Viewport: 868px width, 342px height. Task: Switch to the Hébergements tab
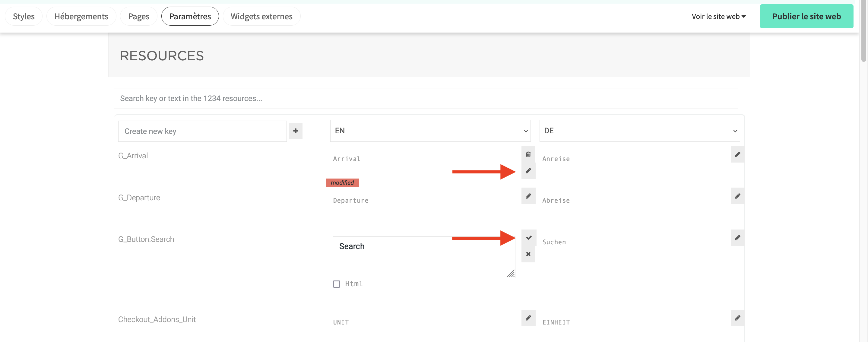81,17
